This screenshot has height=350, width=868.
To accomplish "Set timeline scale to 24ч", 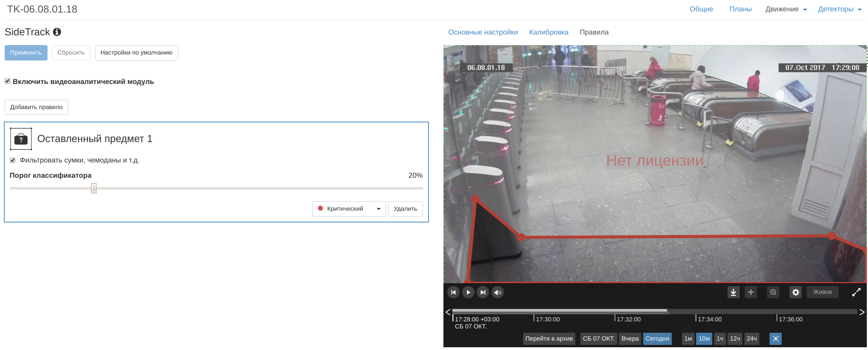I will tap(752, 339).
